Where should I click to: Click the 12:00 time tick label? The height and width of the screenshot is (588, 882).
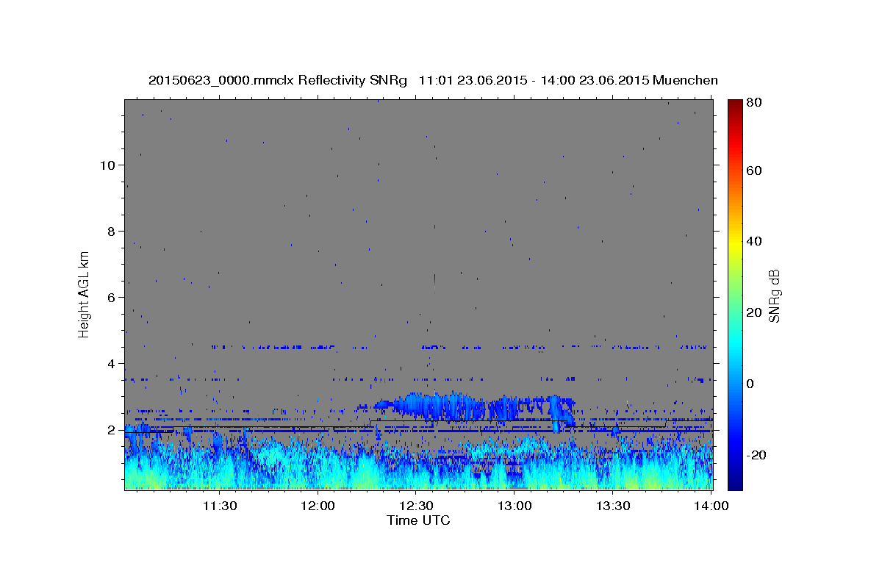[318, 506]
